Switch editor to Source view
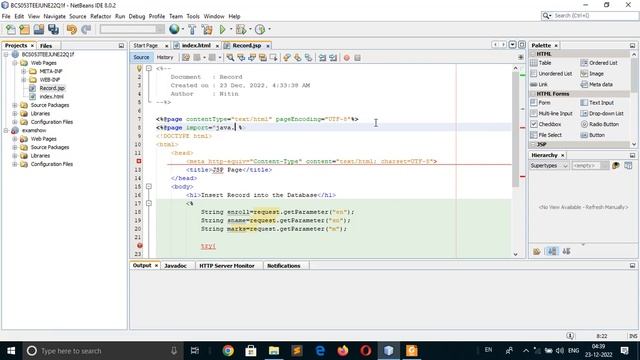The image size is (640, 360). (141, 58)
